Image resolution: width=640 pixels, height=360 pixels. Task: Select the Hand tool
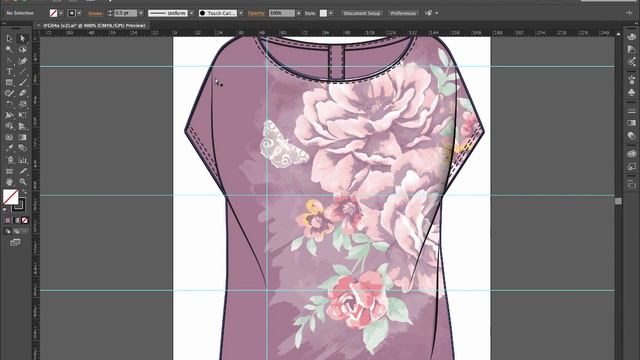[9, 182]
